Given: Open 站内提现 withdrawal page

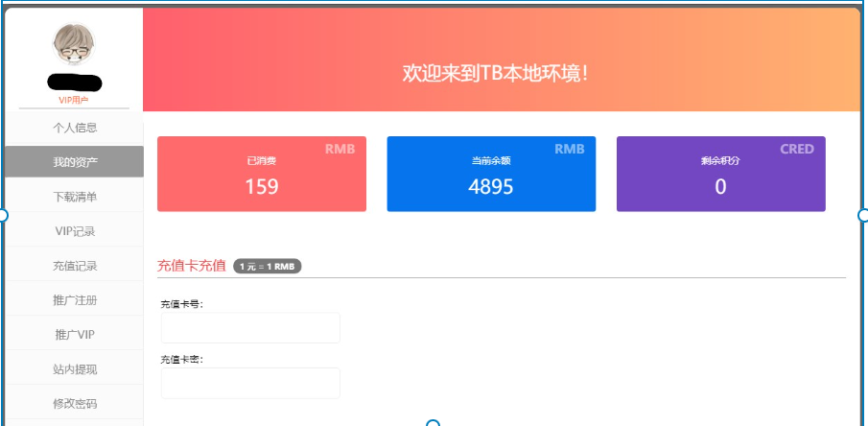Looking at the screenshot, I should [x=74, y=369].
